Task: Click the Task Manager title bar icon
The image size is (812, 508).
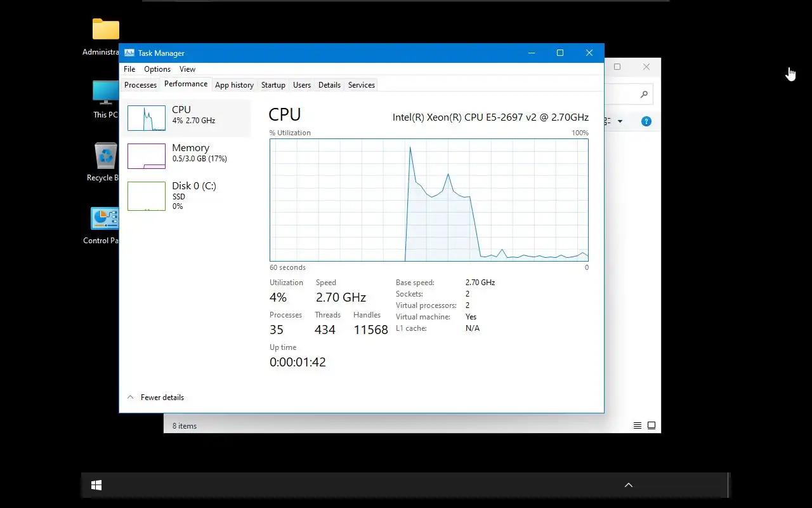Action: tap(129, 53)
